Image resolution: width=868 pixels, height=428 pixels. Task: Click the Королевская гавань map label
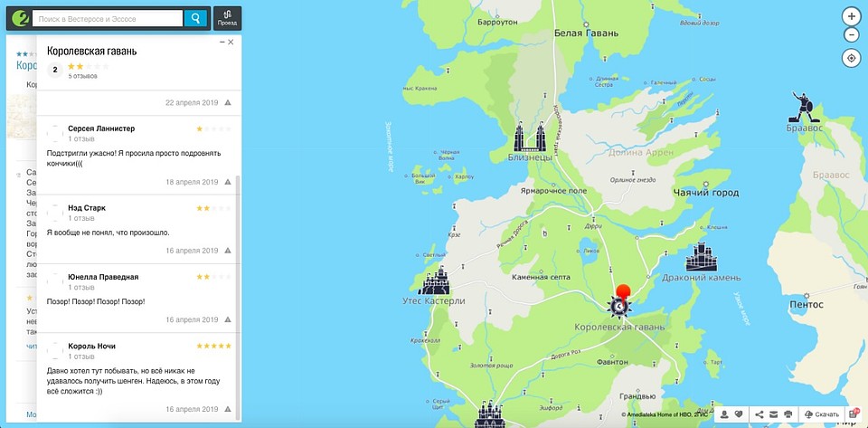(x=619, y=328)
